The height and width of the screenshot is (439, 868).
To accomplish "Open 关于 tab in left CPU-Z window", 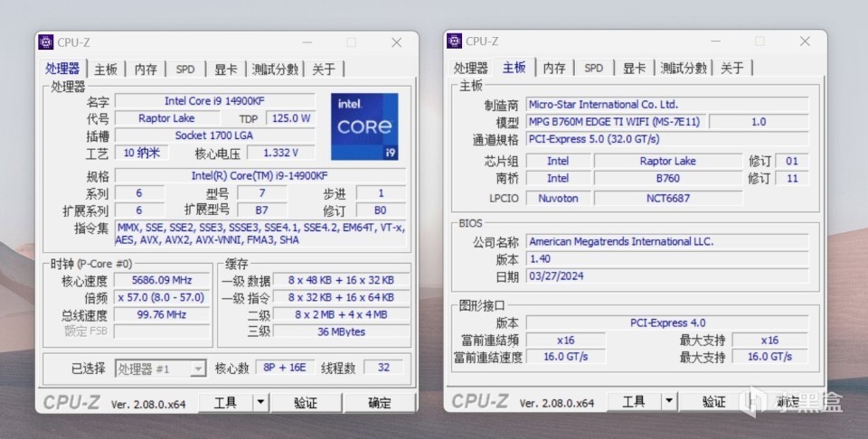I will pos(324,70).
